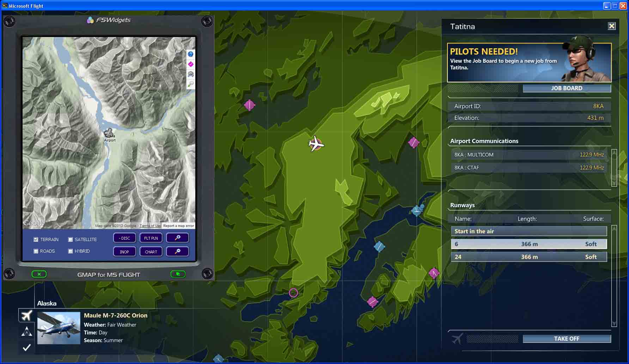Select runway 6 row
This screenshot has width=629, height=364.
(x=529, y=244)
